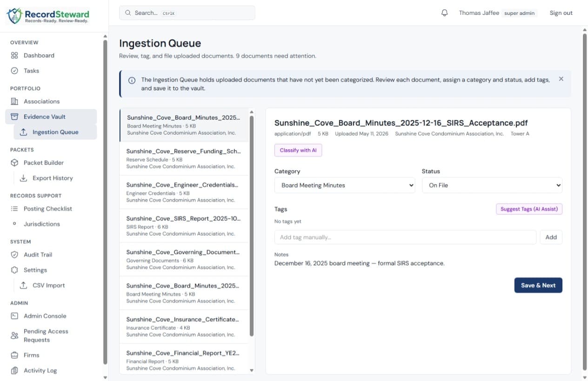Click the Thomas Jaffee user name
The image size is (588, 381).
click(479, 13)
